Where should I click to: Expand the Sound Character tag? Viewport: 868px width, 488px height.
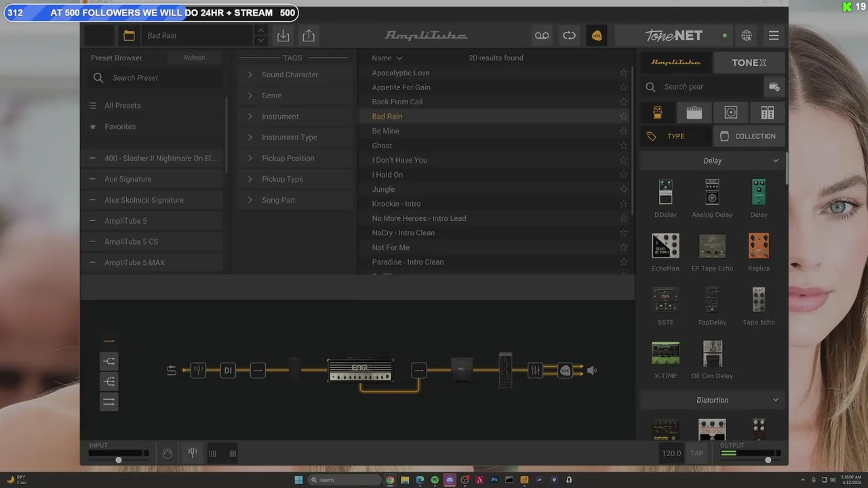(250, 75)
